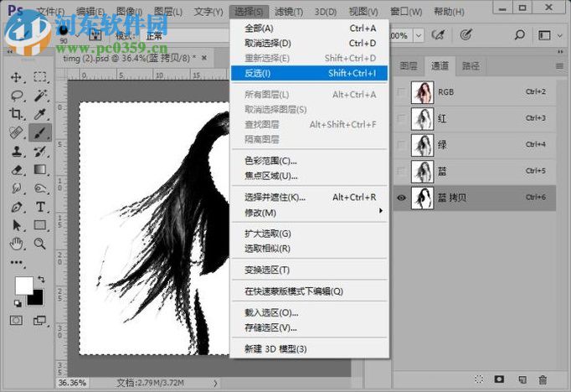Image resolution: width=571 pixels, height=392 pixels.
Task: Change screen mode from toolbox
Action: pyautogui.click(x=39, y=320)
